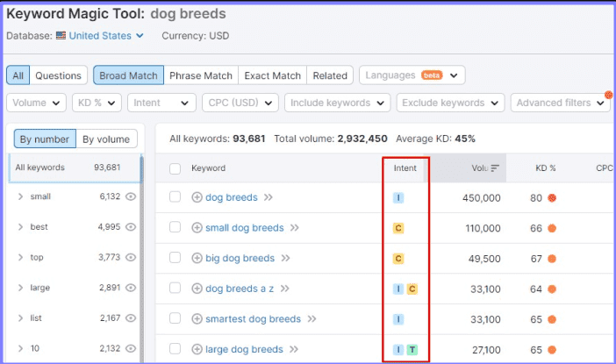Toggle eye icon for 'small' group

click(x=131, y=196)
